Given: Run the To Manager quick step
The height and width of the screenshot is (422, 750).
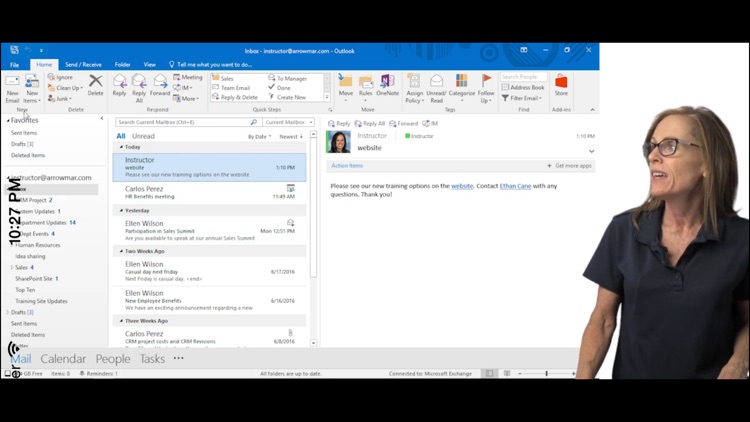Looking at the screenshot, I should click(x=287, y=78).
